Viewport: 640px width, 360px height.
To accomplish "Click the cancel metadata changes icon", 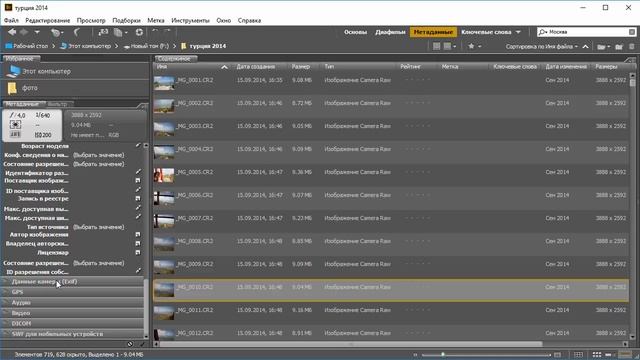I will click(130, 344).
